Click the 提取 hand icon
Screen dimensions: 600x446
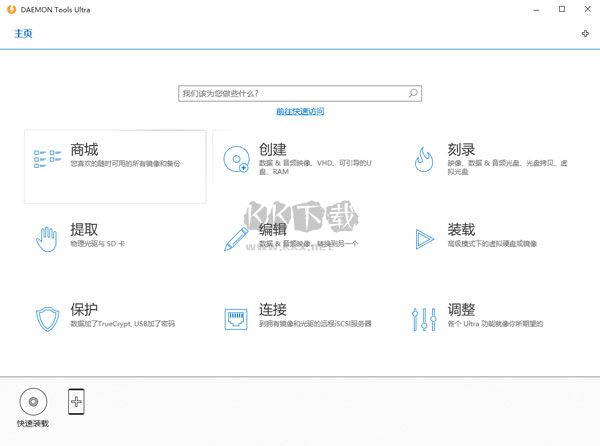point(46,239)
